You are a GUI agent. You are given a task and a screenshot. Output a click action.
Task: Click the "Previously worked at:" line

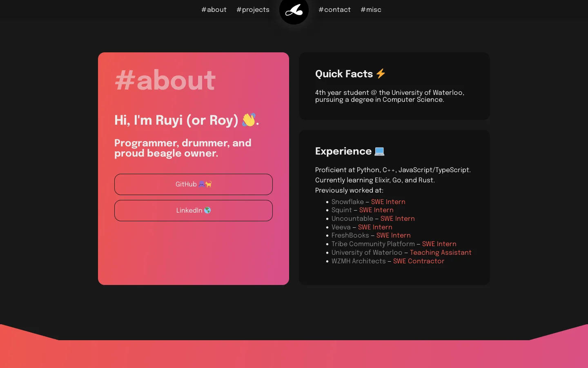(x=349, y=191)
